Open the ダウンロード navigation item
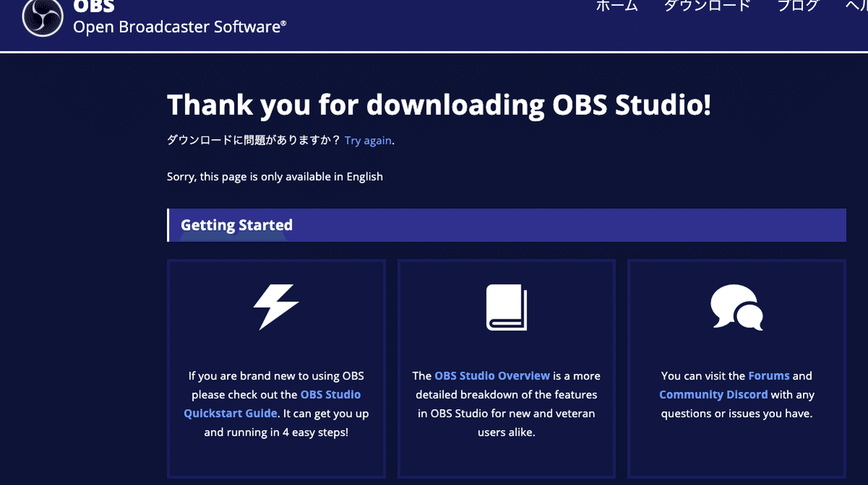Screen dimensions: 868x485 tap(707, 6)
